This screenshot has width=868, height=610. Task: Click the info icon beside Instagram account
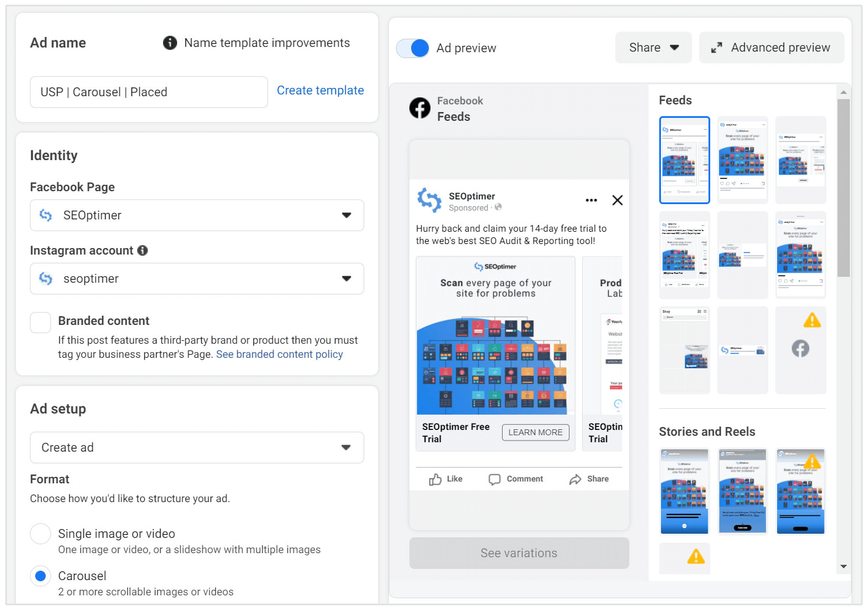pyautogui.click(x=143, y=250)
